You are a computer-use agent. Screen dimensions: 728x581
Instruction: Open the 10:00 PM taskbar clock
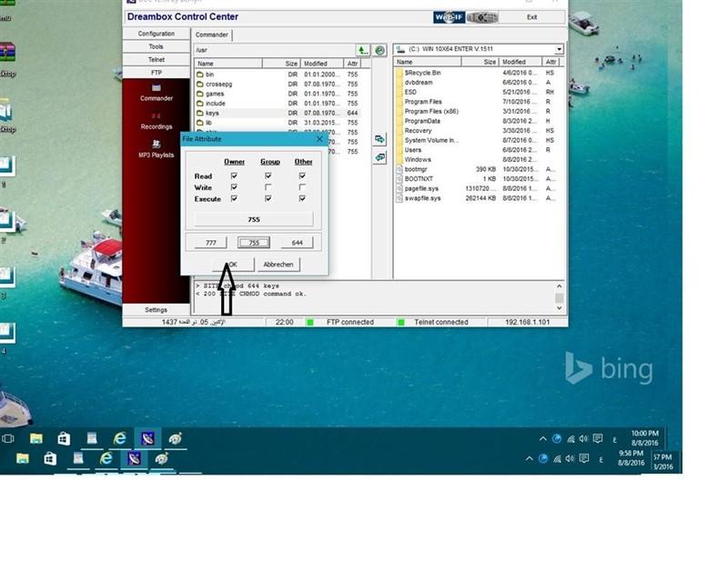644,438
